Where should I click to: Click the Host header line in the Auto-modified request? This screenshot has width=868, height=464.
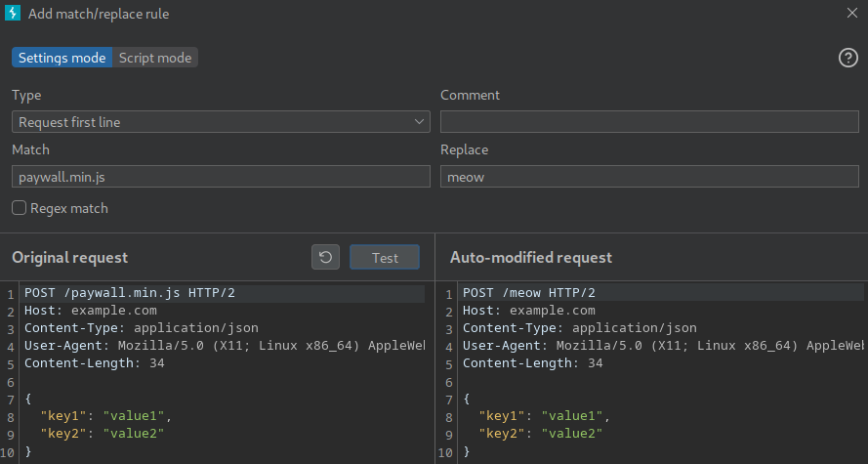(x=528, y=310)
